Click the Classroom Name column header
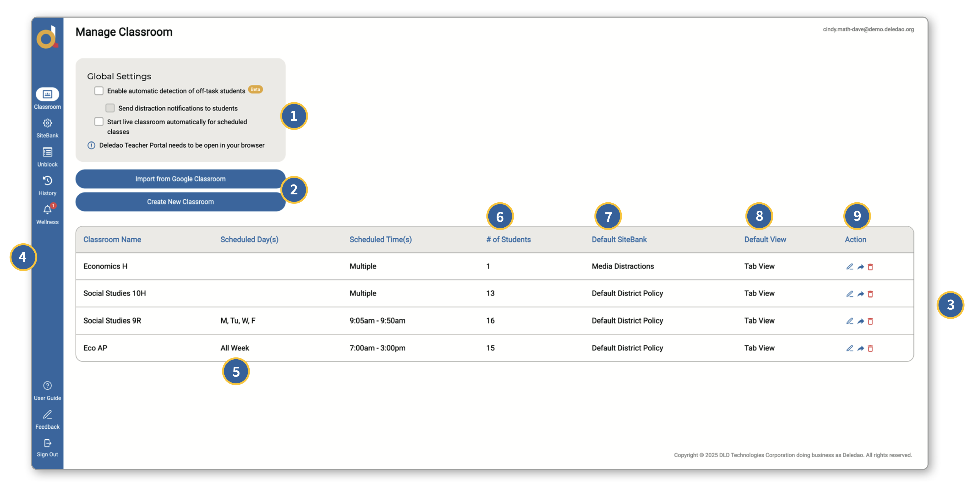The width and height of the screenshot is (980, 496). [x=112, y=239]
